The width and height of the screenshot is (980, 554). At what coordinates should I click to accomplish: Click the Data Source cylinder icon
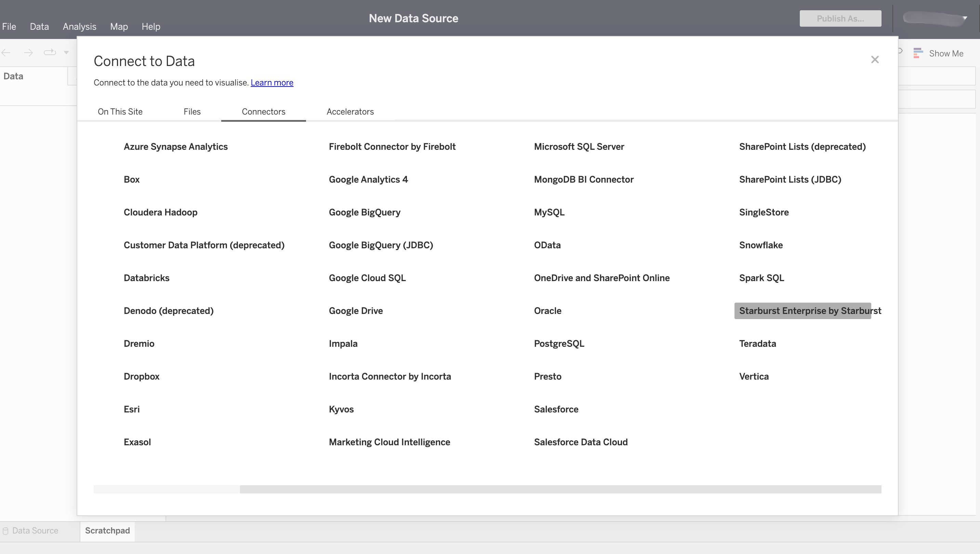[6, 531]
